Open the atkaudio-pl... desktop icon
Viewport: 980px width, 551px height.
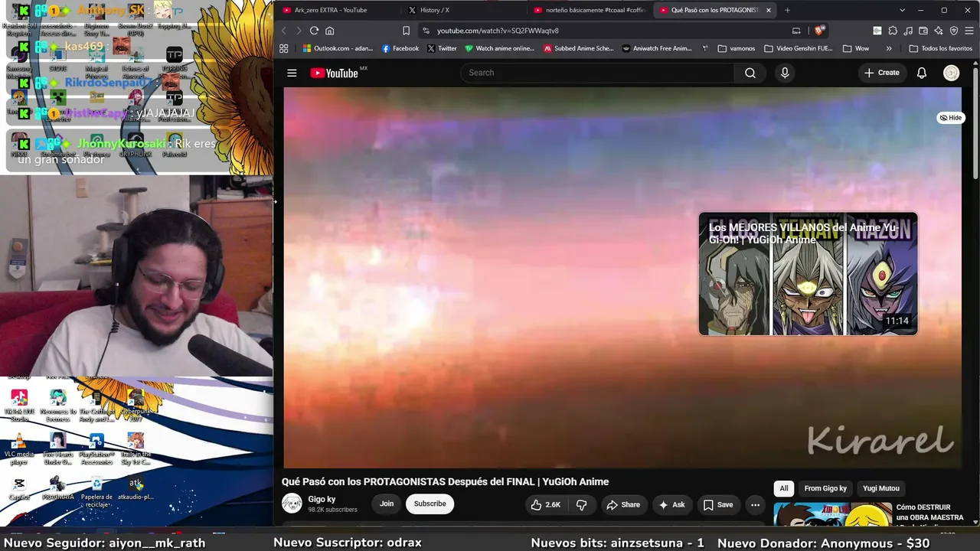pos(136,489)
